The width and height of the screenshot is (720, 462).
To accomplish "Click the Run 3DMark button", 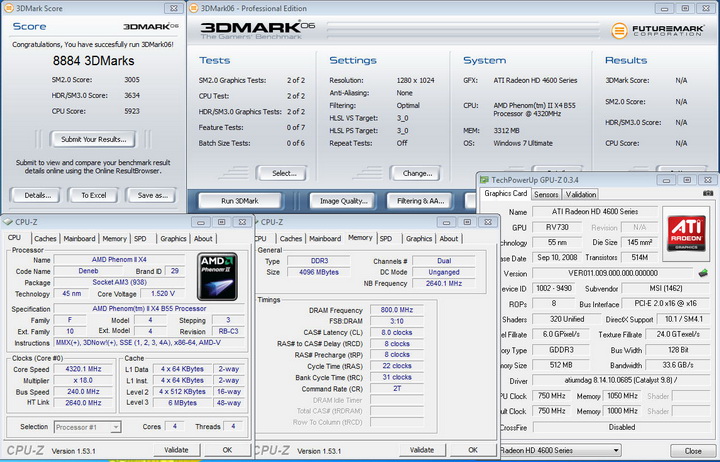I will (x=241, y=201).
